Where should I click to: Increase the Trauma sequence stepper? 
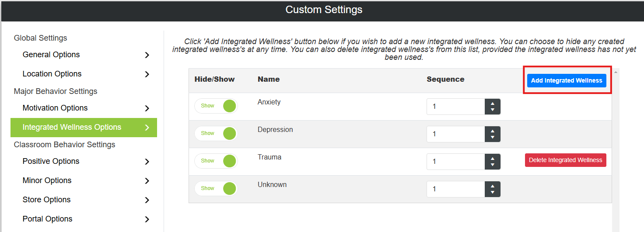pyautogui.click(x=493, y=159)
